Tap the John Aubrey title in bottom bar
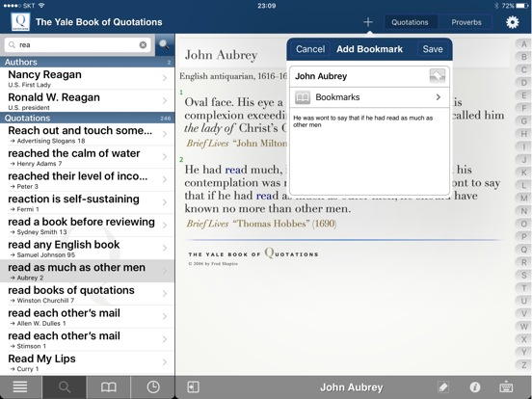 point(352,387)
